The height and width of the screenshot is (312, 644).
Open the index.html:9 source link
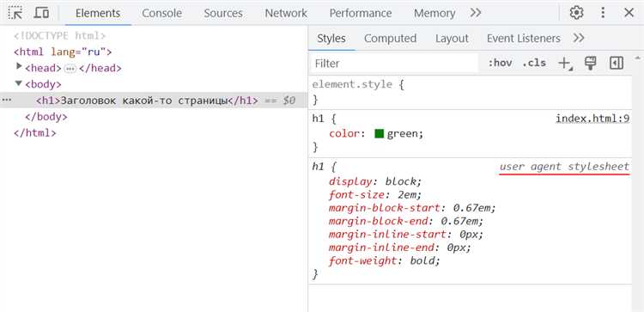point(592,119)
